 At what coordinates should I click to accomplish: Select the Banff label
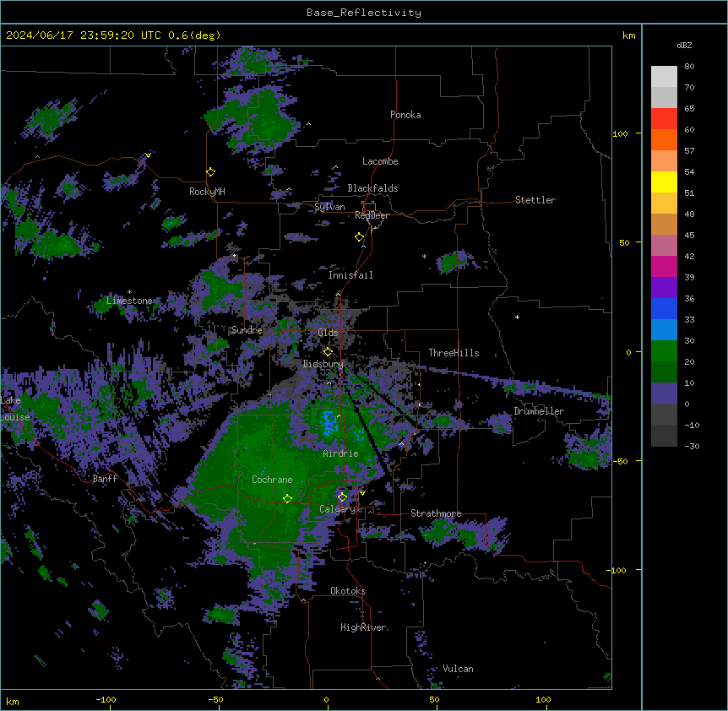coord(105,479)
